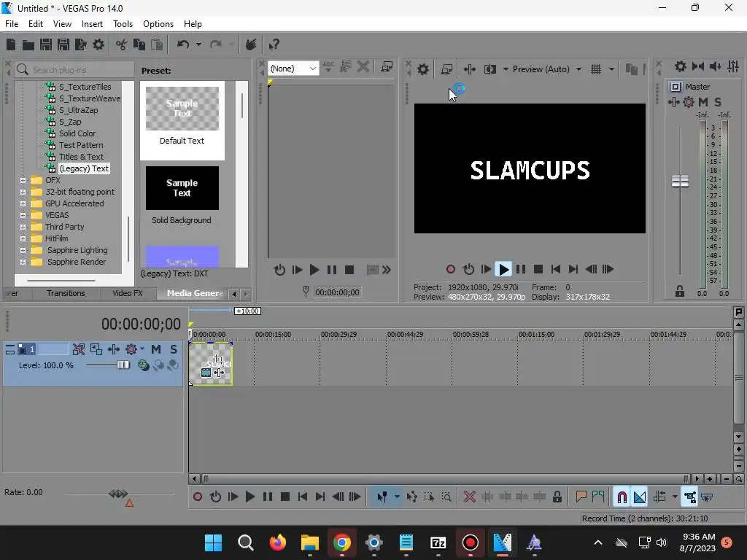
Task: Open the (None) trimmer dropdown
Action: pyautogui.click(x=293, y=69)
